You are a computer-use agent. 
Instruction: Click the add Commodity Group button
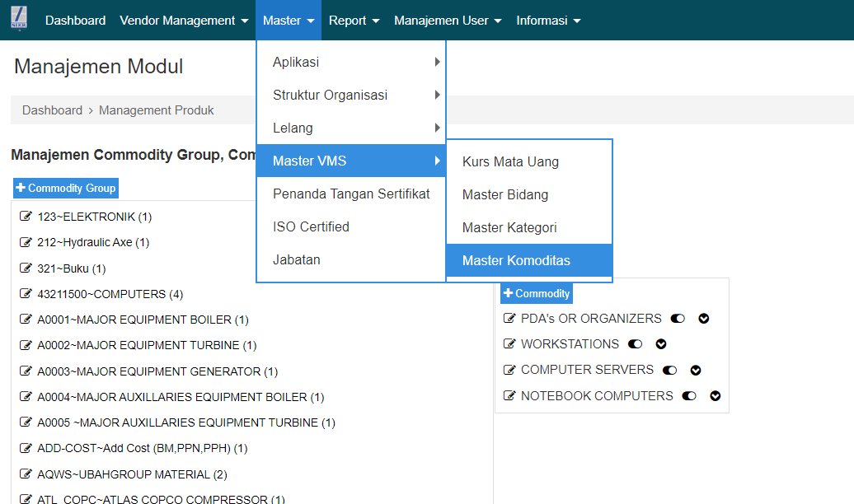[x=66, y=189]
